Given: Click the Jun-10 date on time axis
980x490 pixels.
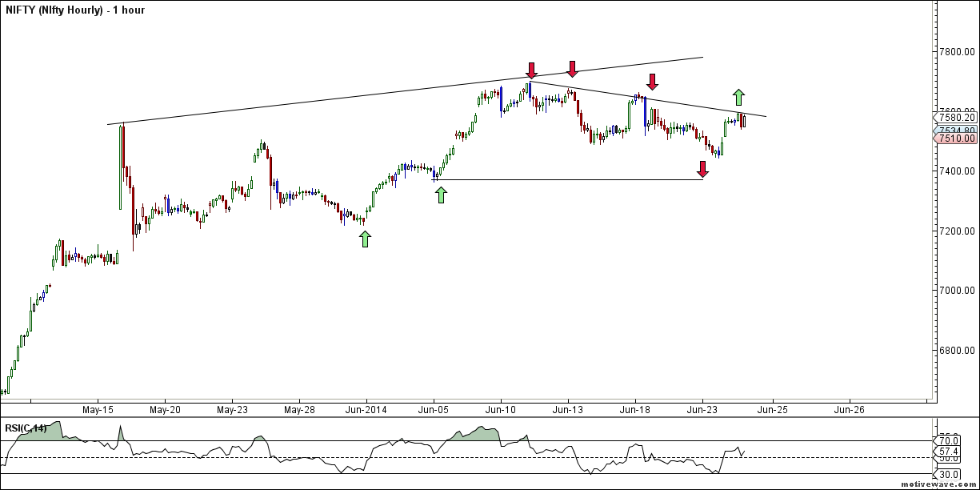Looking at the screenshot, I should [x=501, y=409].
